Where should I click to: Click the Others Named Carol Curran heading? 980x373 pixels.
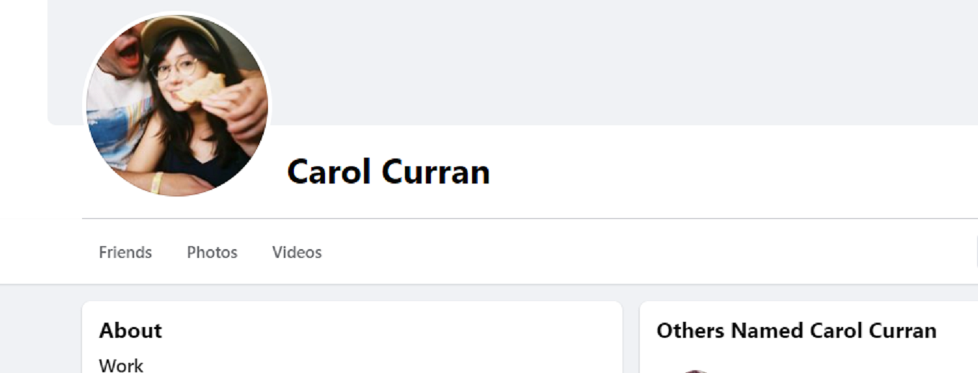(x=796, y=331)
